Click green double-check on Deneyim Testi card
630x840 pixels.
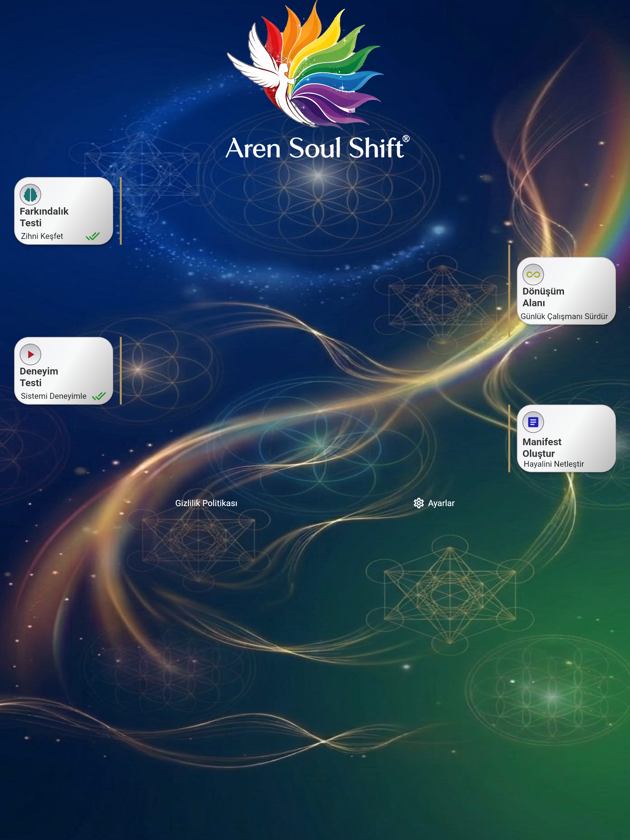click(x=99, y=396)
